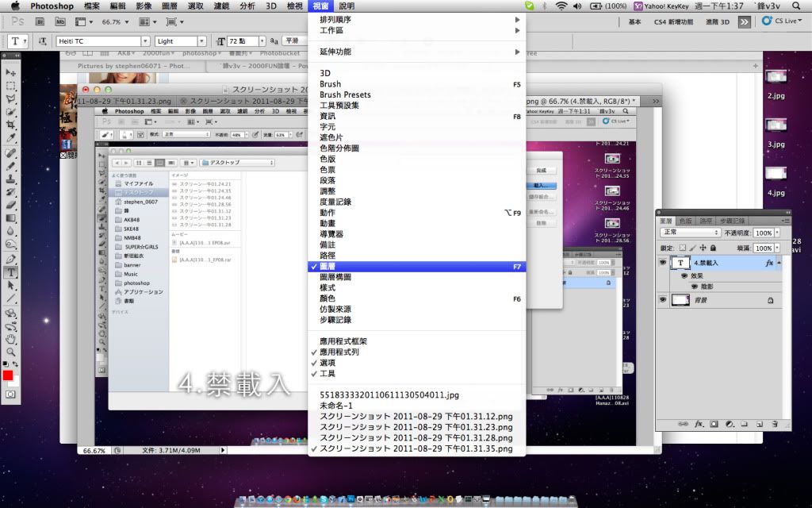Click the red foreground color swatch
This screenshot has width=812, height=508.
tap(8, 375)
